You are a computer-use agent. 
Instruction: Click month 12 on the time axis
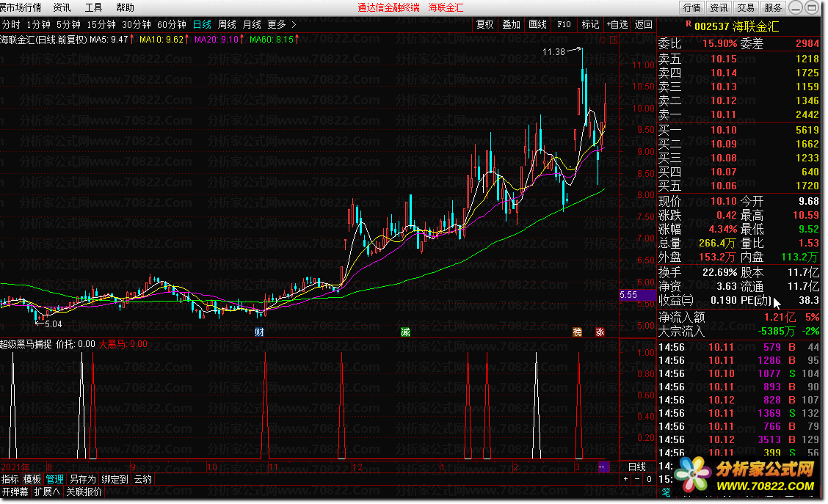(x=357, y=467)
